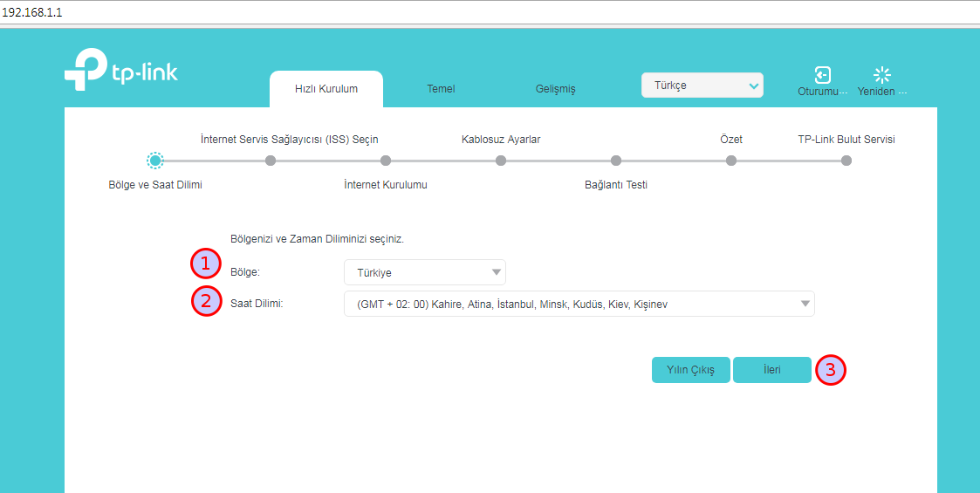
Task: Go to the Gelişmiş tab
Action: click(555, 89)
